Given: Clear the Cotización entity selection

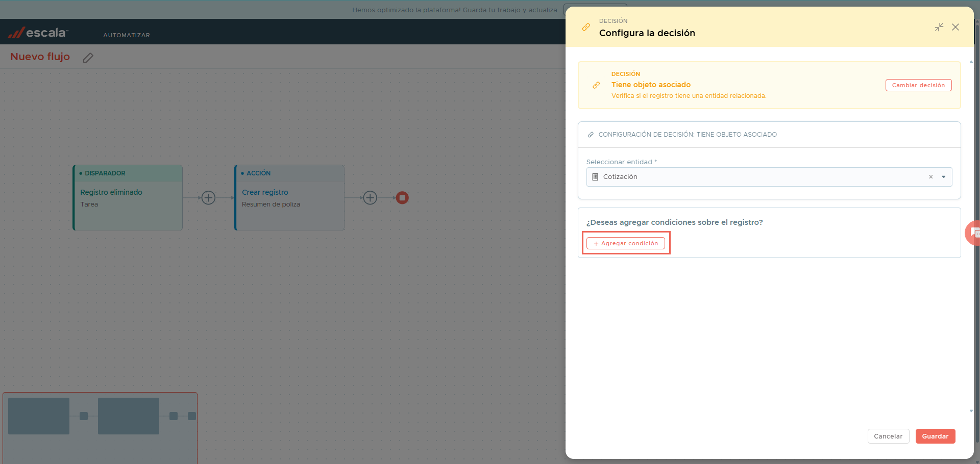Looking at the screenshot, I should 931,177.
